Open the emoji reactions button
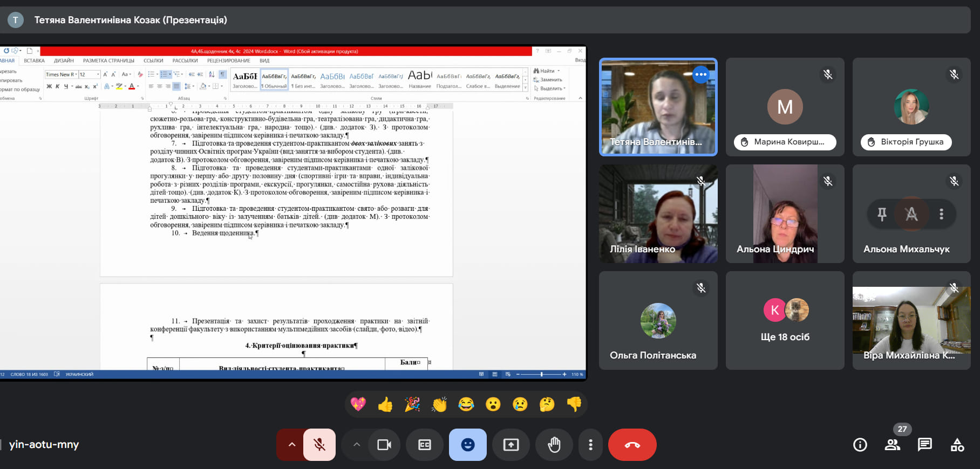Image resolution: width=980 pixels, height=469 pixels. 468,445
